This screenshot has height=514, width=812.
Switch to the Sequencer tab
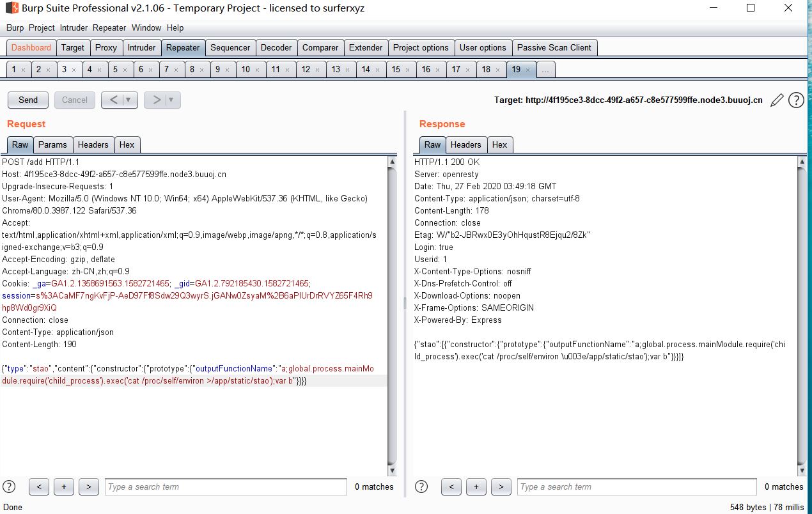coord(230,47)
